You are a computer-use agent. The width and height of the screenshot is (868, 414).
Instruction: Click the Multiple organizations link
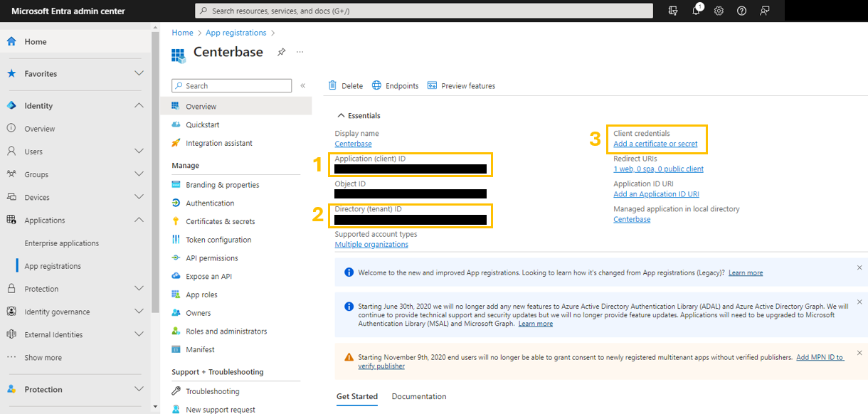tap(371, 245)
